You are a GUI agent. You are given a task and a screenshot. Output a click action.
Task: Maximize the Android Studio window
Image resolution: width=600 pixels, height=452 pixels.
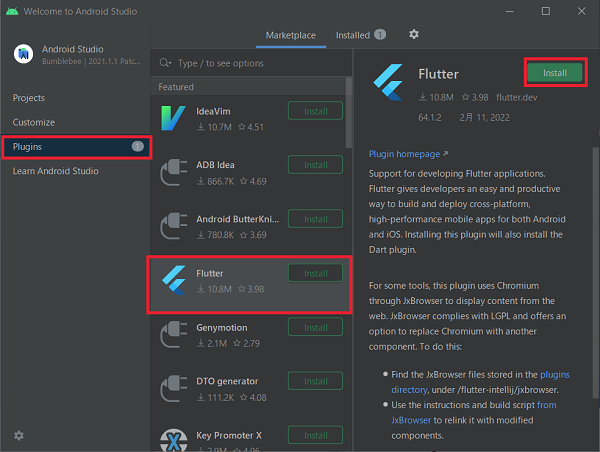coord(546,11)
